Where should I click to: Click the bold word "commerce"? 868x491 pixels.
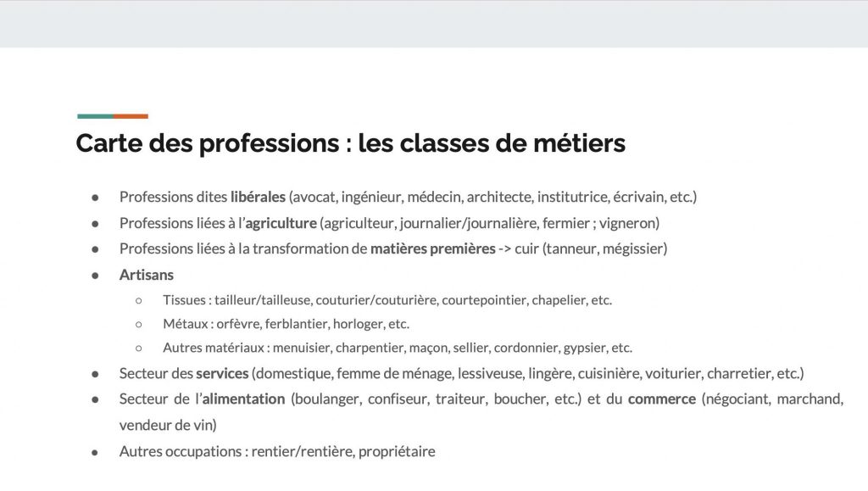click(661, 399)
